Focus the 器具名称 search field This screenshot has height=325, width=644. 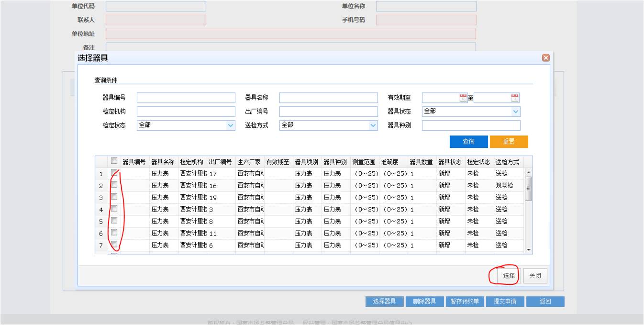(x=329, y=98)
